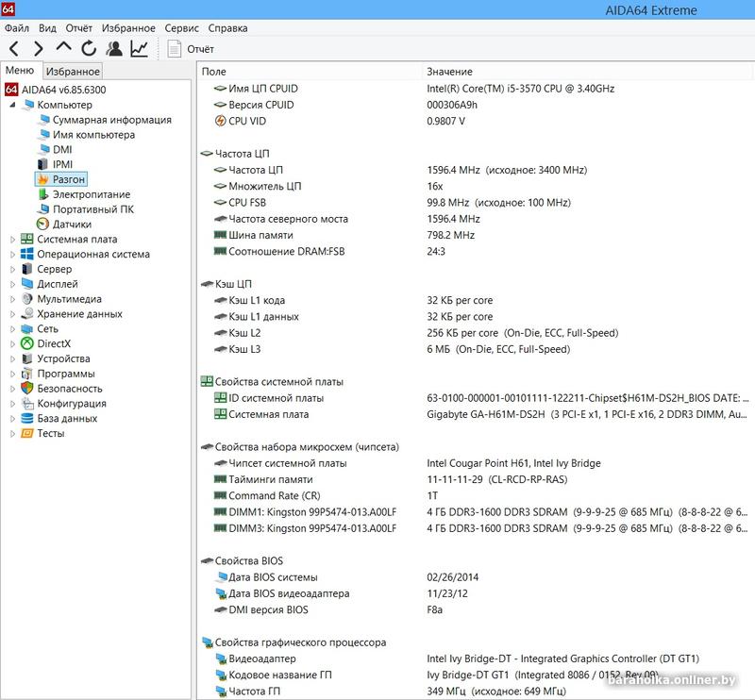The image size is (755, 700).
Task: Click the Устройства devices icon
Action: (27, 358)
